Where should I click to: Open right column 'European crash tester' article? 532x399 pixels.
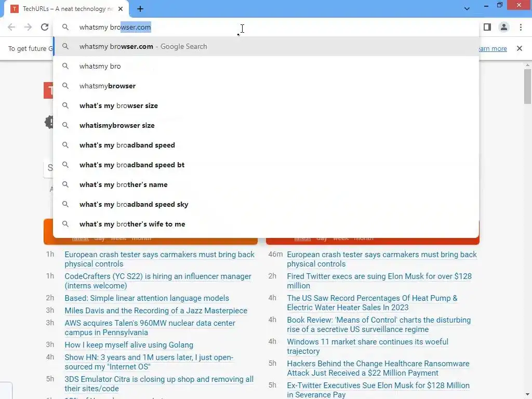382,259
